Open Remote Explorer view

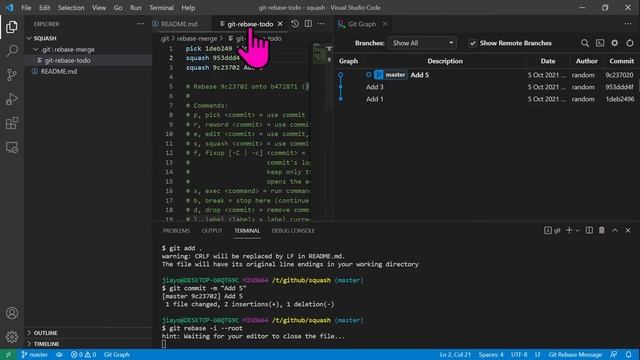coord(12,147)
